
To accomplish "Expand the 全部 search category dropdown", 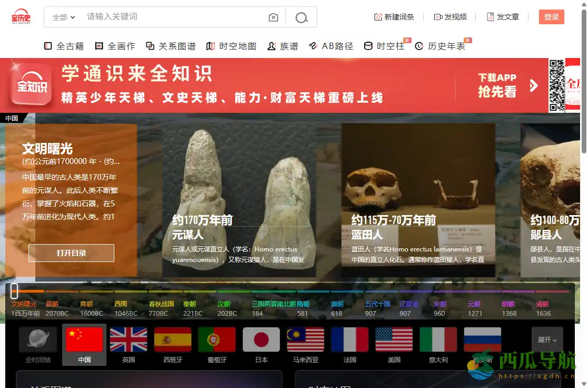I will [x=62, y=17].
